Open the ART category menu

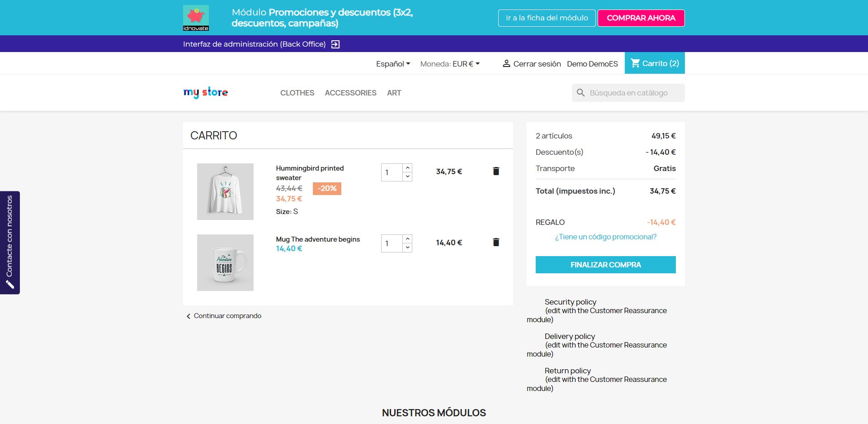[x=394, y=93]
